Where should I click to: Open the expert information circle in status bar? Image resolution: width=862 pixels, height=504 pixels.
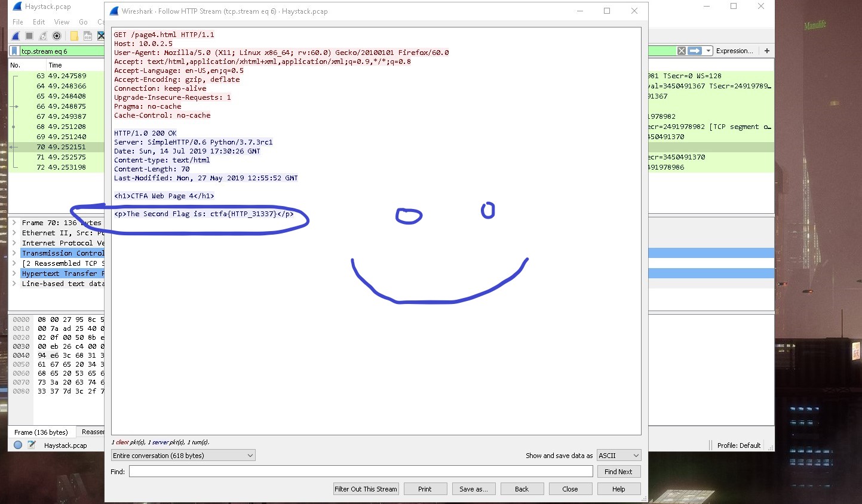tap(18, 445)
